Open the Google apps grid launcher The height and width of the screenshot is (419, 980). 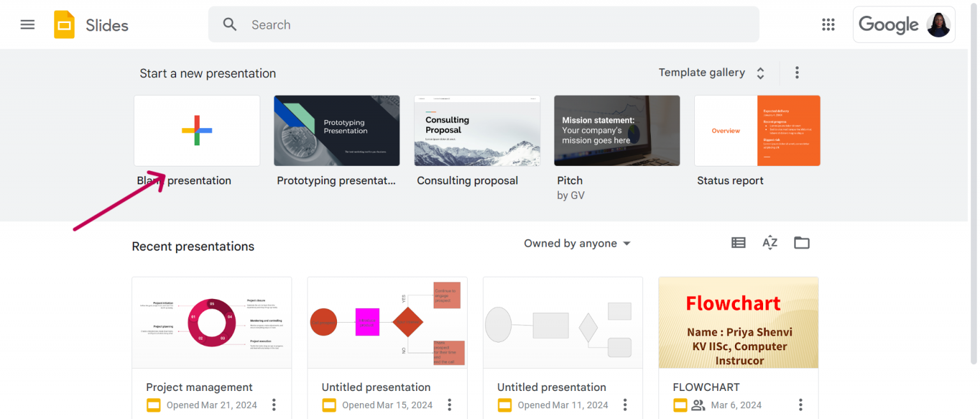coord(828,24)
